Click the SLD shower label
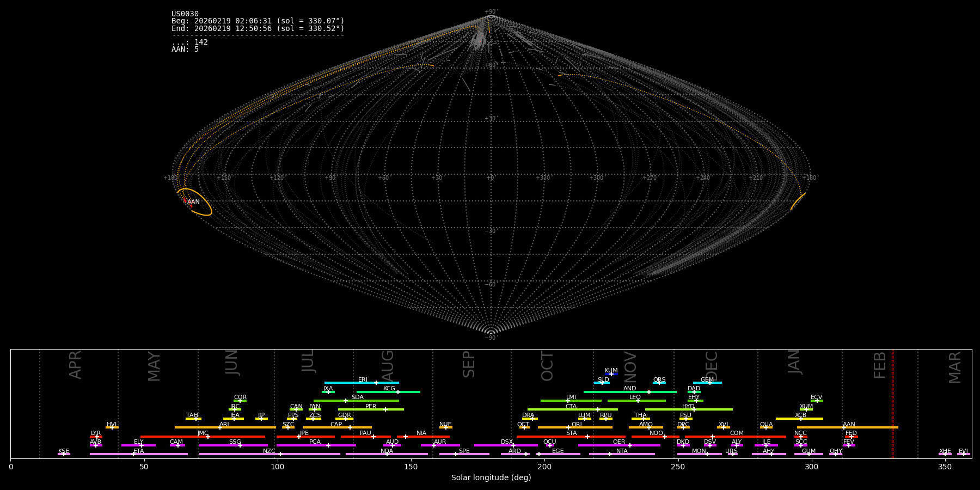This screenshot has height=490, width=980. click(603, 380)
